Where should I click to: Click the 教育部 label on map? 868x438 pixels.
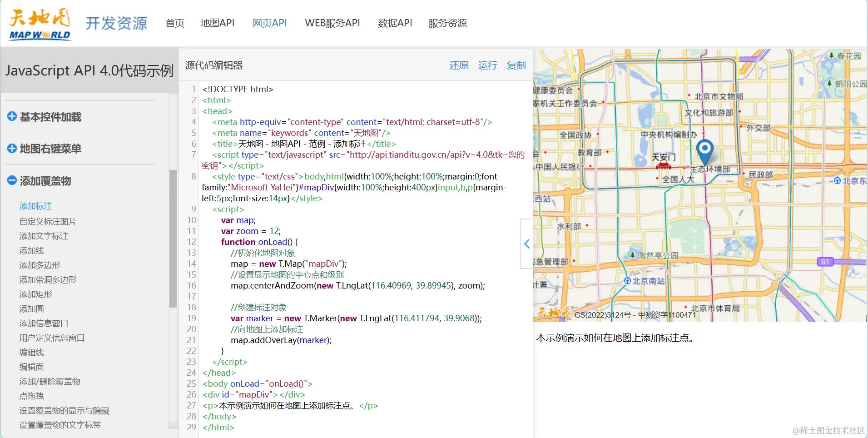(590, 153)
